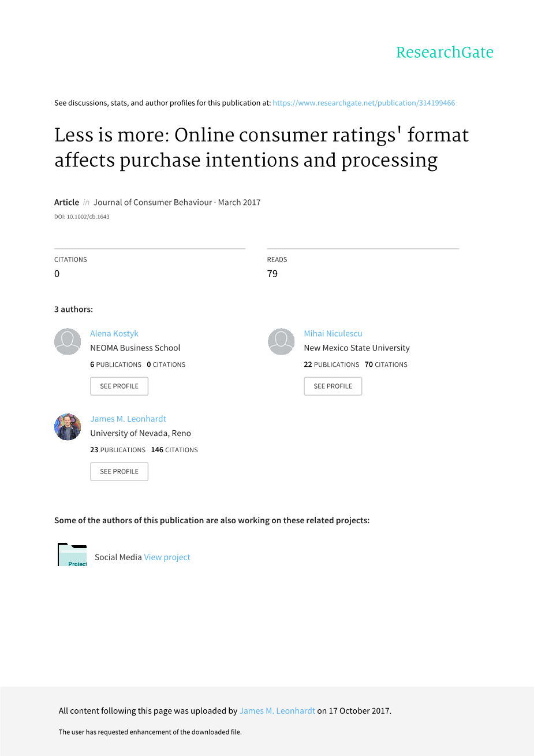The width and height of the screenshot is (534, 756).
Task: Click See Profile under James M. Leonhardt
Action: point(119,472)
